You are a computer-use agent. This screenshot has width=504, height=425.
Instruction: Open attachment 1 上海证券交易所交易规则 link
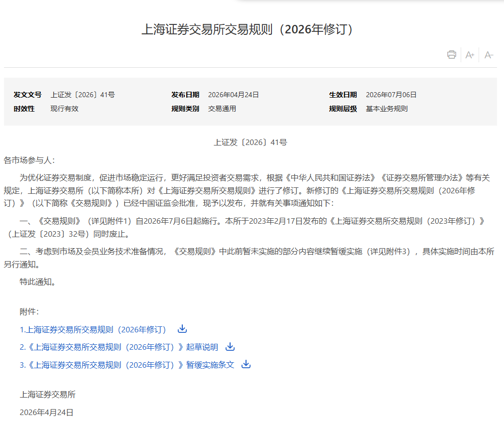(x=93, y=329)
